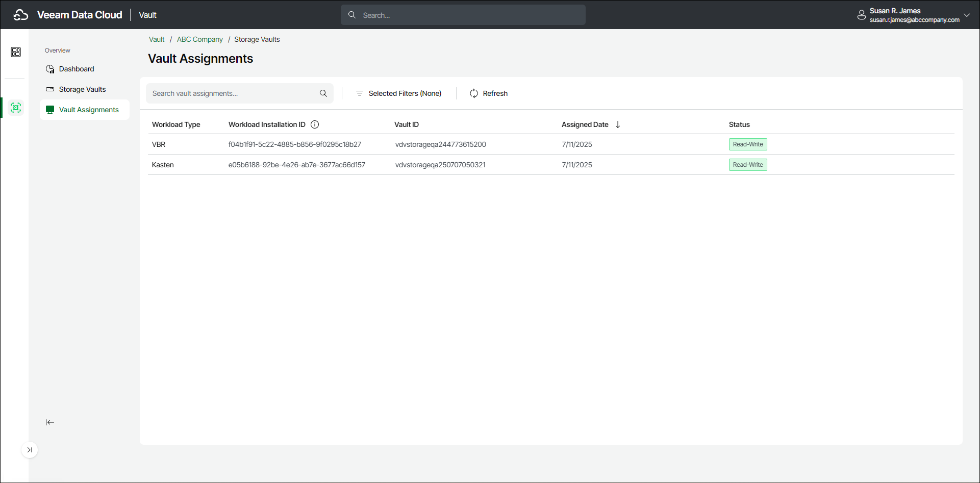This screenshot has height=483, width=980.
Task: Click the Vault Assignments monitor icon
Action: pyautogui.click(x=50, y=110)
